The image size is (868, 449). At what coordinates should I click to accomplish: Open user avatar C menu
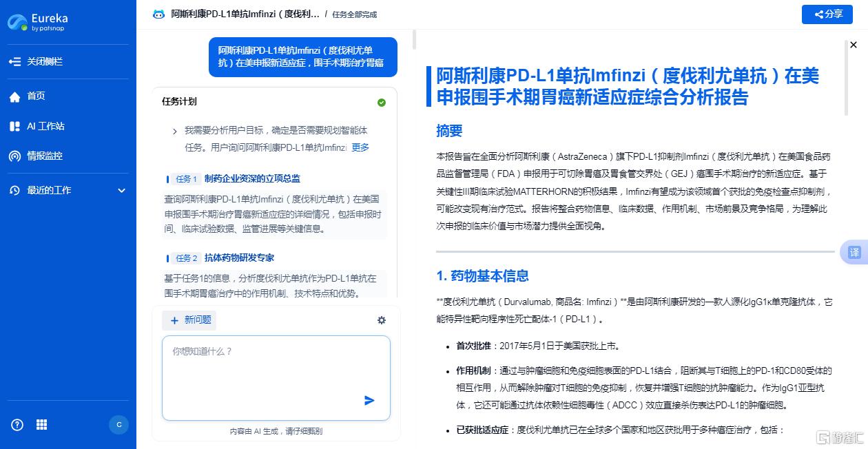pyautogui.click(x=118, y=424)
